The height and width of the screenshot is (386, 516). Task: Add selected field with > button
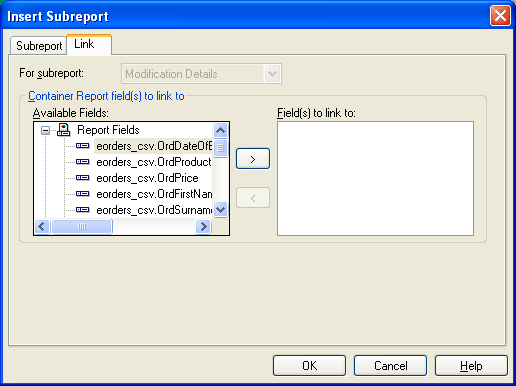click(253, 159)
